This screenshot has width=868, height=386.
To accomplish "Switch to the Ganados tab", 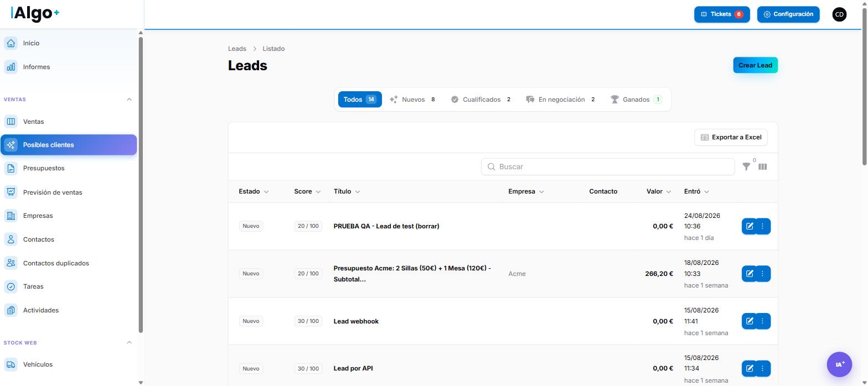I will 637,100.
